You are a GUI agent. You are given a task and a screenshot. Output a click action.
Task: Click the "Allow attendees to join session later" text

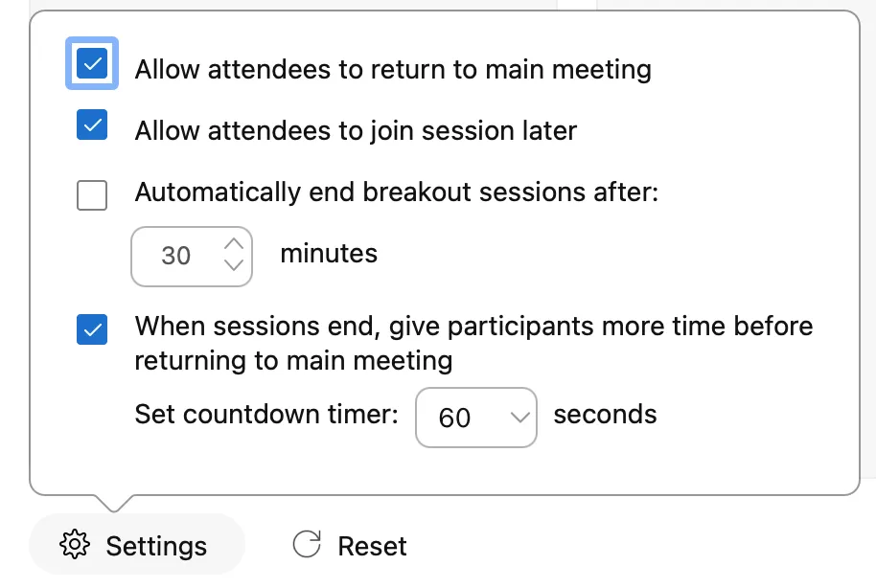click(x=356, y=130)
